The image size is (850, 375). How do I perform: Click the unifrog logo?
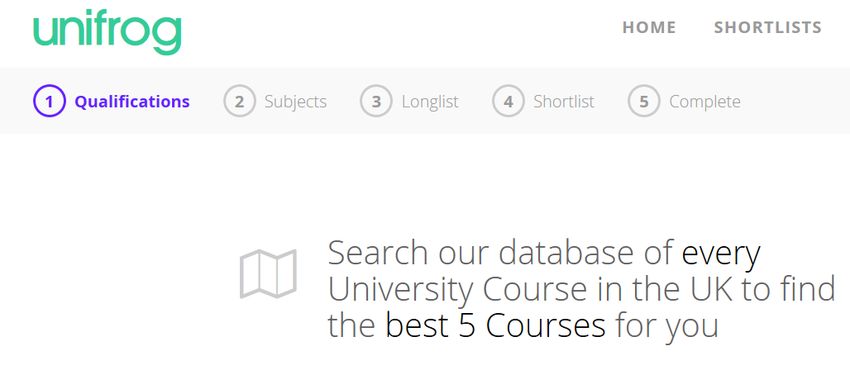(107, 33)
